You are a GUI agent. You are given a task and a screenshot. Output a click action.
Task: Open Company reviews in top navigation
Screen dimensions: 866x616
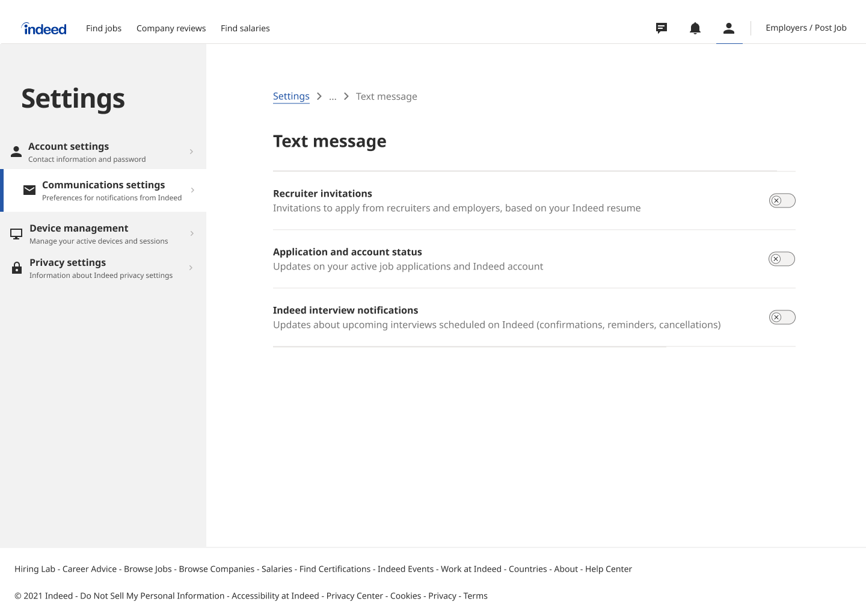[171, 28]
